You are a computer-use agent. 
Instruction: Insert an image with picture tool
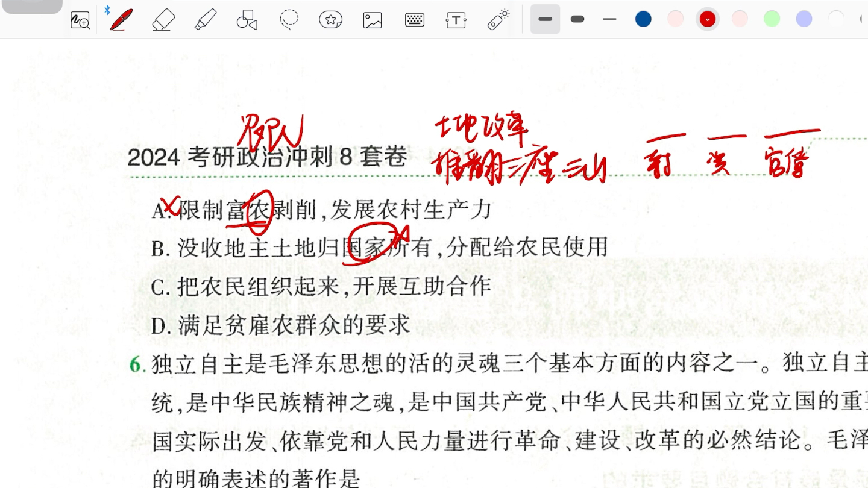[373, 20]
